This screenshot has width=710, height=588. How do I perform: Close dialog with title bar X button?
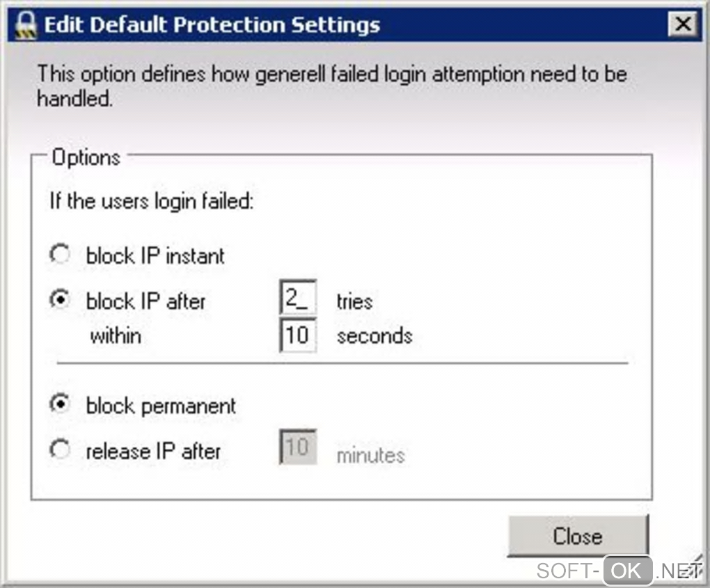(x=684, y=25)
